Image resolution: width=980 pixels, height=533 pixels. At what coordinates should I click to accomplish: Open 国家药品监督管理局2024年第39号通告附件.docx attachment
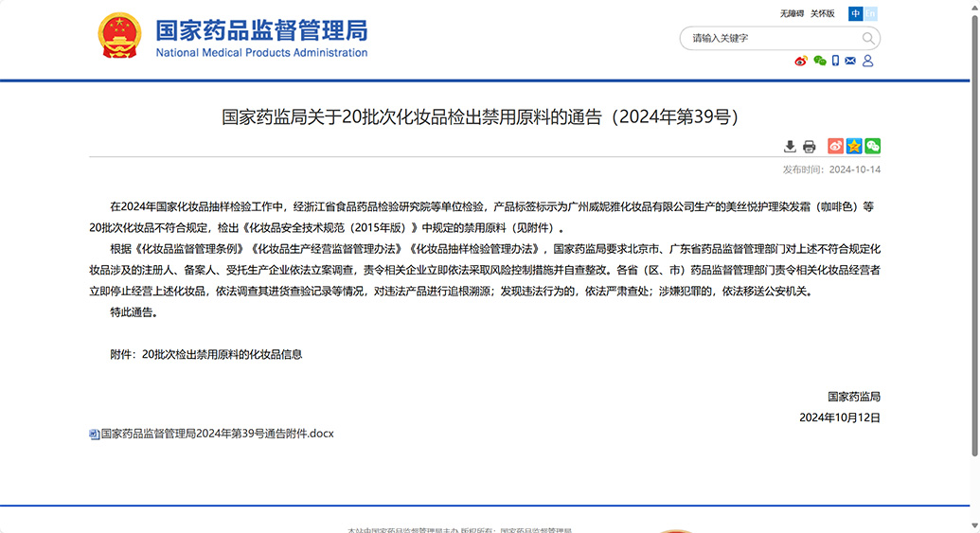[218, 434]
